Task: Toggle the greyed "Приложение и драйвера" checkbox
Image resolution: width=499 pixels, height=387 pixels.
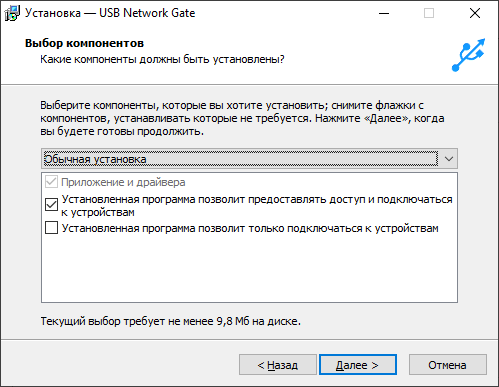Action: (51, 182)
